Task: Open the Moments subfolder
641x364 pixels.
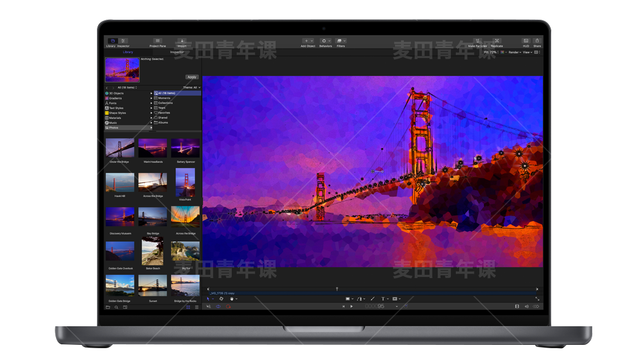Action: [177, 98]
